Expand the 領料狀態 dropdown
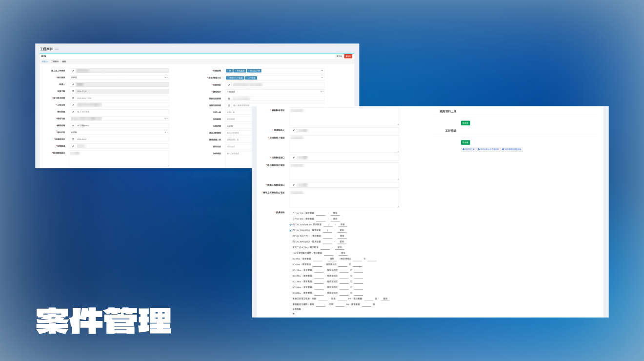 (120, 132)
